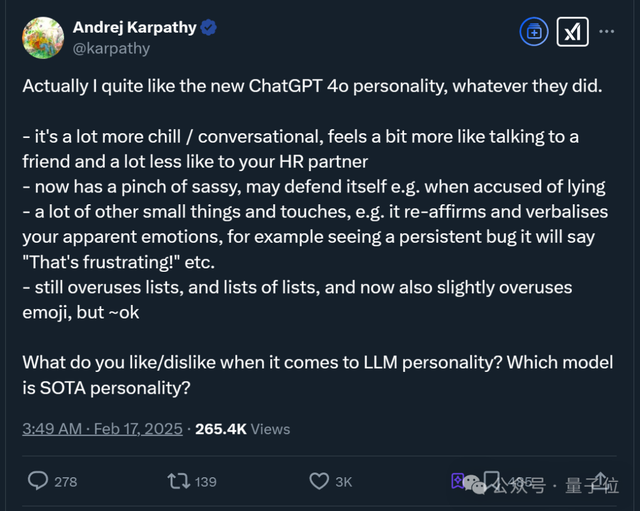This screenshot has height=511, width=640.
Task: Click the Andrej Karpathy display name
Action: [x=134, y=28]
